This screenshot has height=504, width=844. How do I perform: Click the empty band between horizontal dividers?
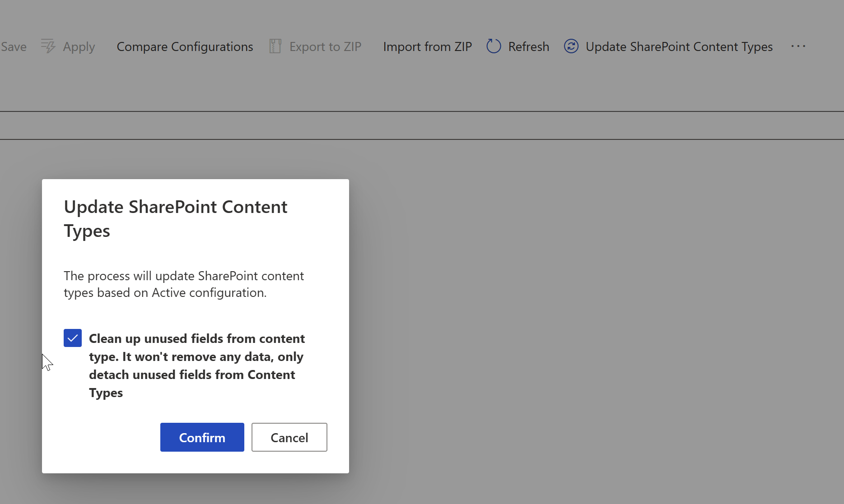[422, 125]
